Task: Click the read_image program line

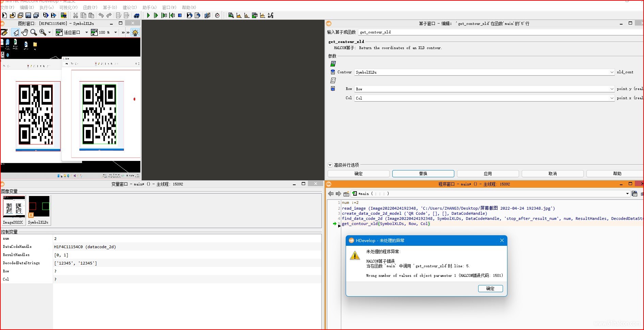Action: click(x=448, y=208)
